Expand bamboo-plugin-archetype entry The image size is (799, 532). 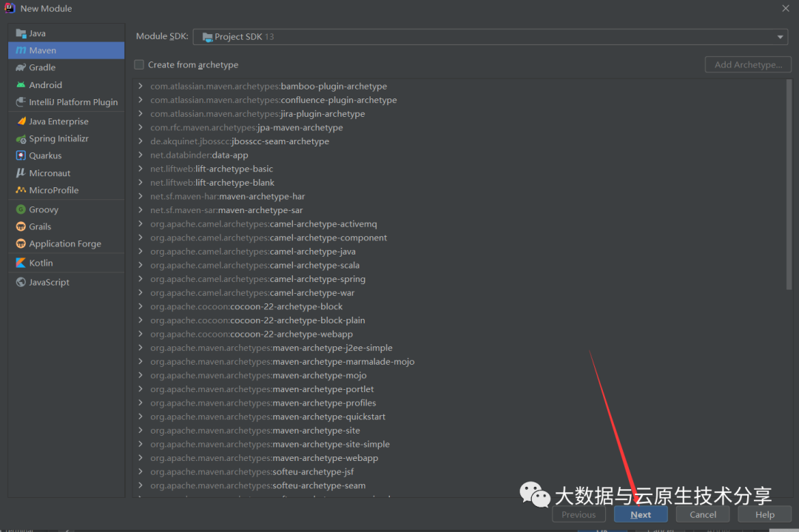(x=141, y=86)
